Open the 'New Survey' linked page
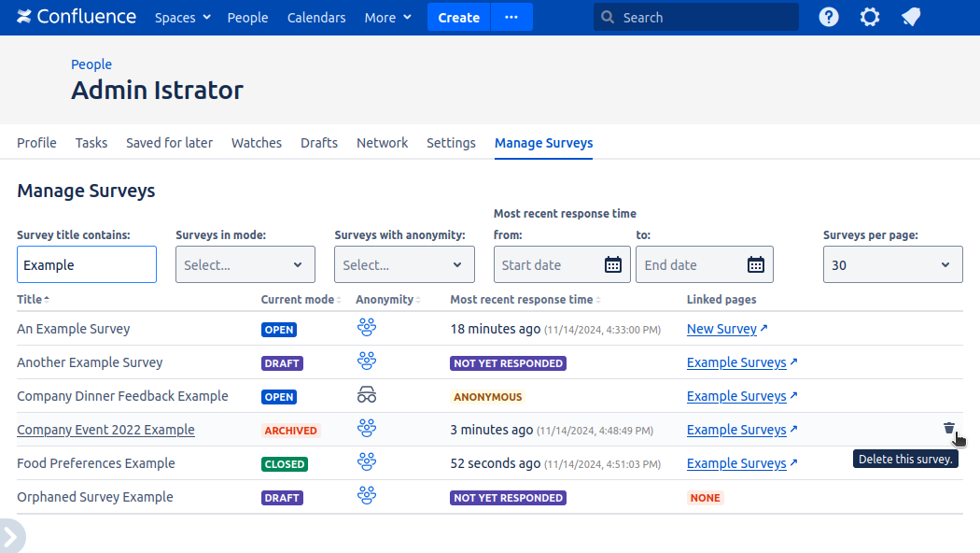The image size is (980, 553). pyautogui.click(x=721, y=329)
